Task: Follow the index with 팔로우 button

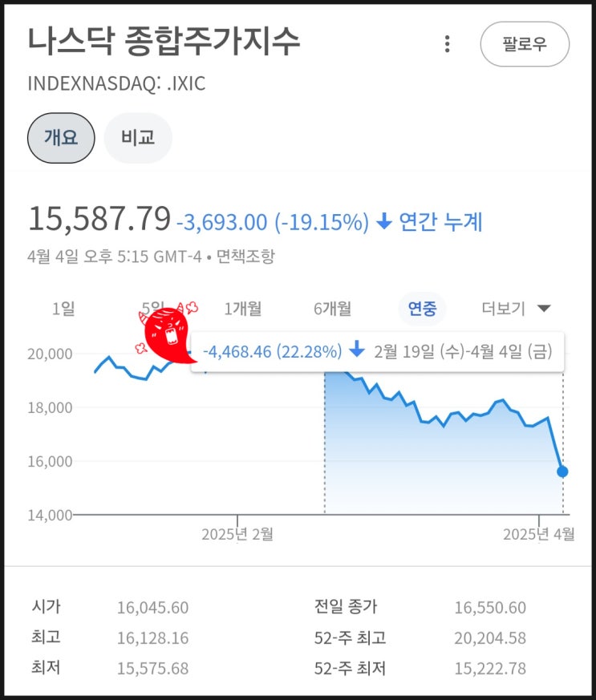Action: pos(525,44)
